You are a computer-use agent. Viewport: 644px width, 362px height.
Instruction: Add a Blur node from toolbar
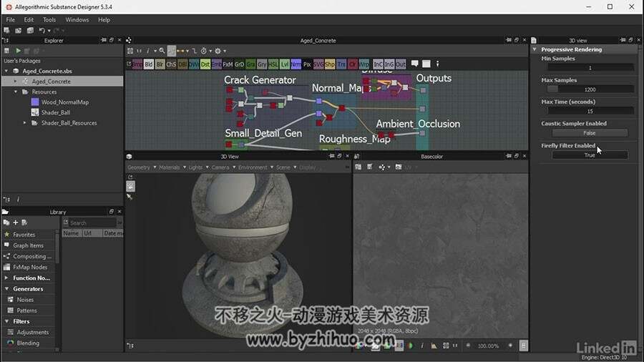[160, 64]
